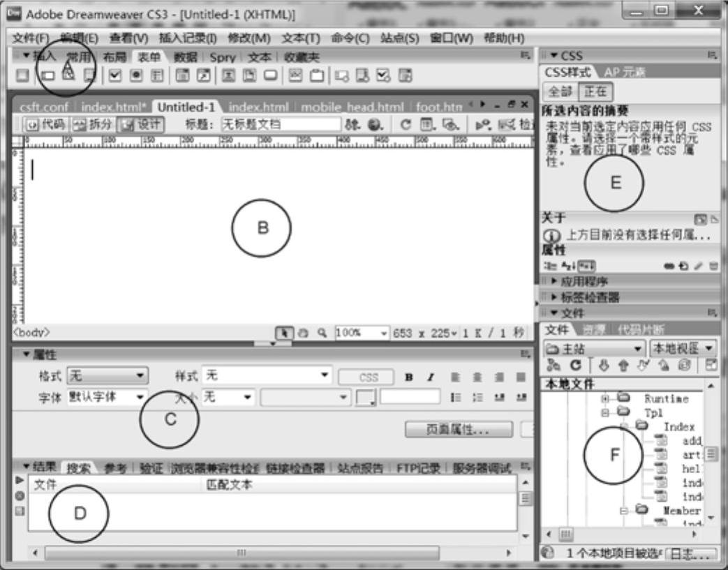The width and height of the screenshot is (728, 570).
Task: Insert a radio group
Action: (157, 75)
